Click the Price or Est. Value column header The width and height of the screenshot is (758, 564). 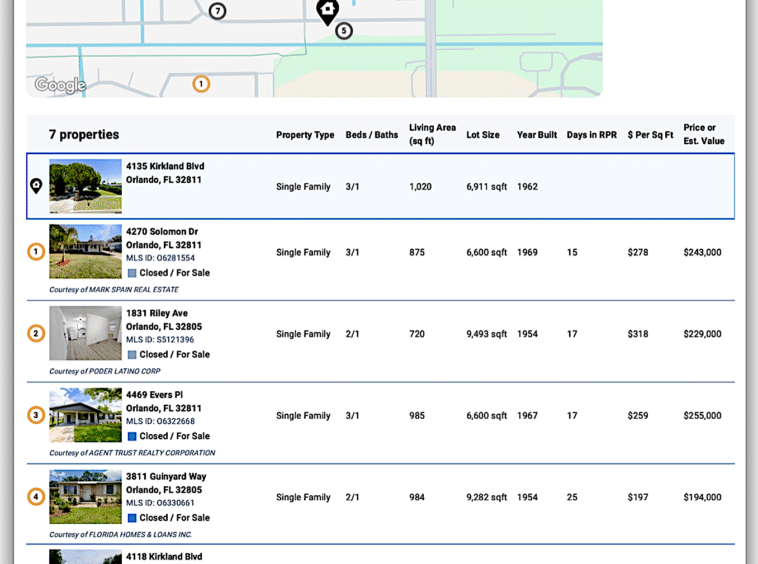[704, 134]
